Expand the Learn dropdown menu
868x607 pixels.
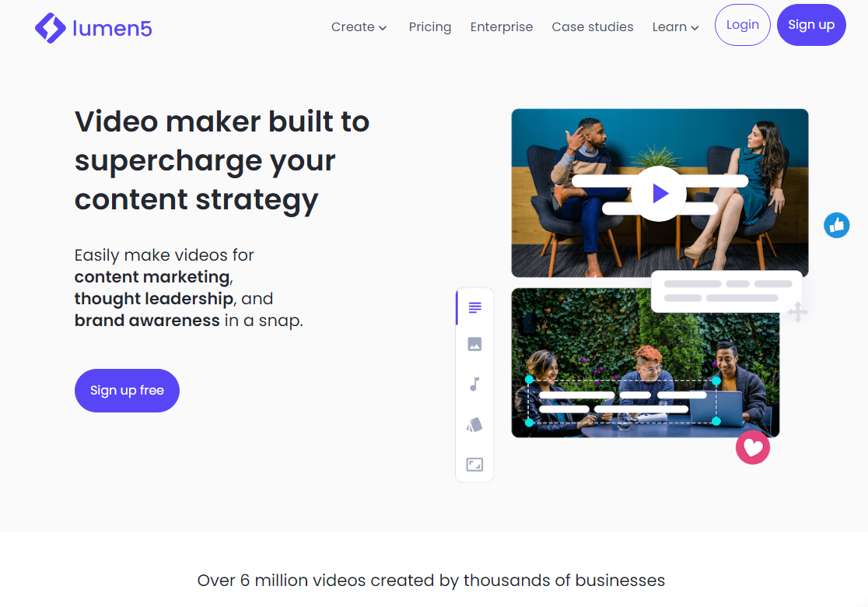pyautogui.click(x=675, y=26)
